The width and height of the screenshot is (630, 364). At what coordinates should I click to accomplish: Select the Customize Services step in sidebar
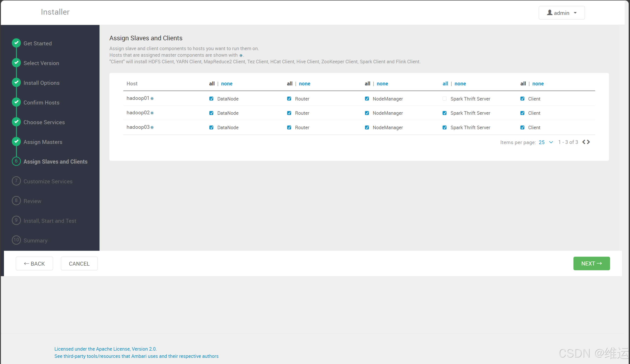(x=48, y=181)
